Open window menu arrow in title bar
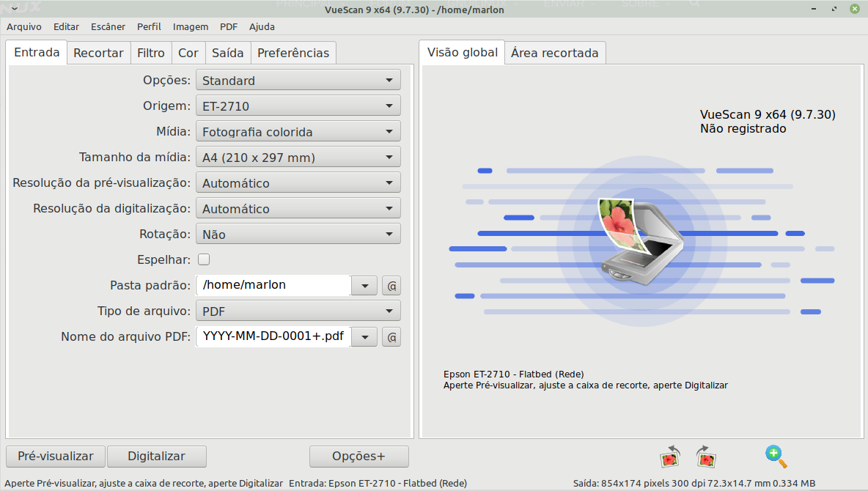This screenshot has height=491, width=868. [15, 8]
